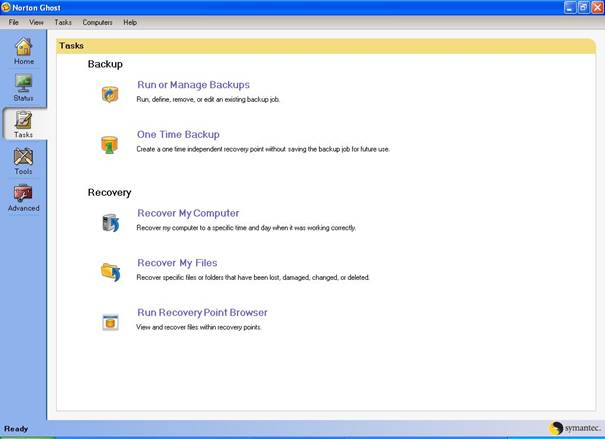Restore down the Norton Ghost window
This screenshot has height=439, width=605.
583,7
